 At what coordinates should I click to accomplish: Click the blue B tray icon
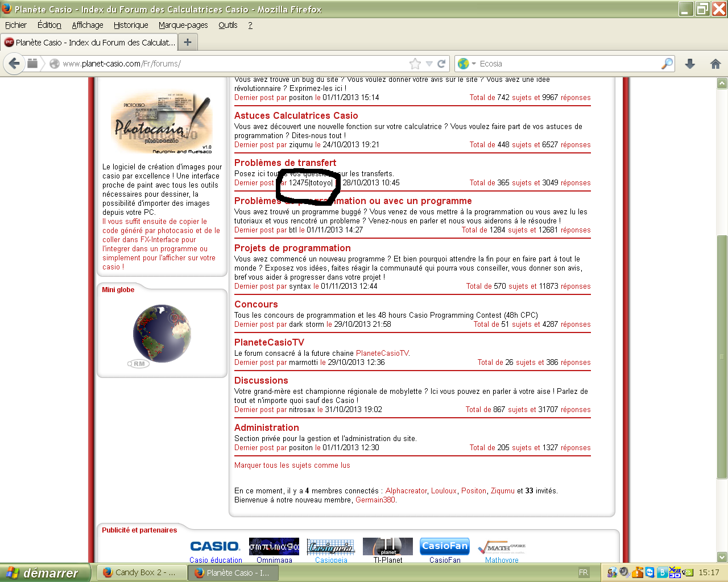[662, 572]
